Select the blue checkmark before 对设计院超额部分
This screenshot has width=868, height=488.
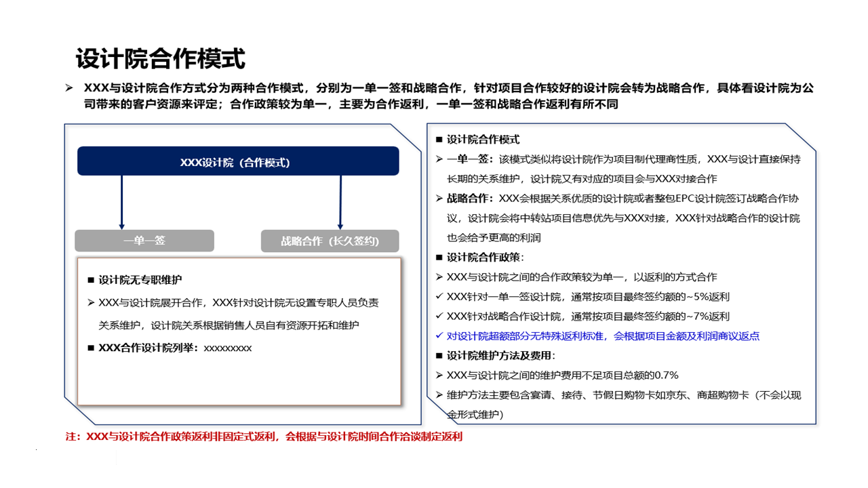[439, 336]
